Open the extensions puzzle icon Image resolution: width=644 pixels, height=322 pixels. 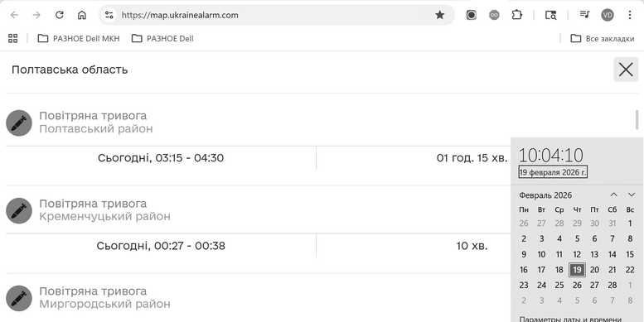tap(516, 15)
